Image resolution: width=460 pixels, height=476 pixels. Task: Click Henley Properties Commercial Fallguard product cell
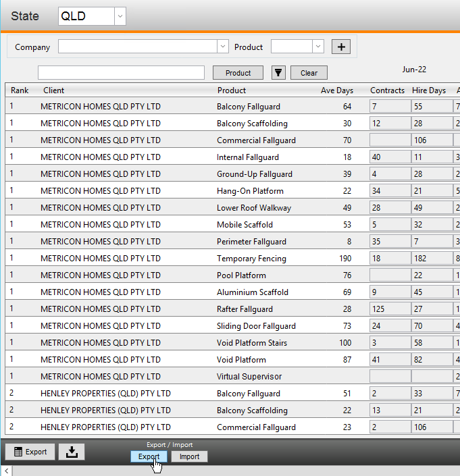(256, 427)
